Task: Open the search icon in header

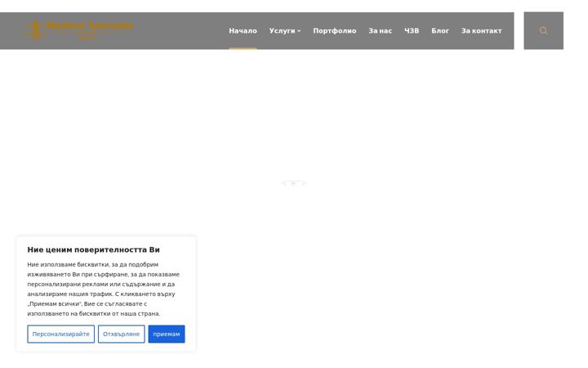Action: click(543, 31)
